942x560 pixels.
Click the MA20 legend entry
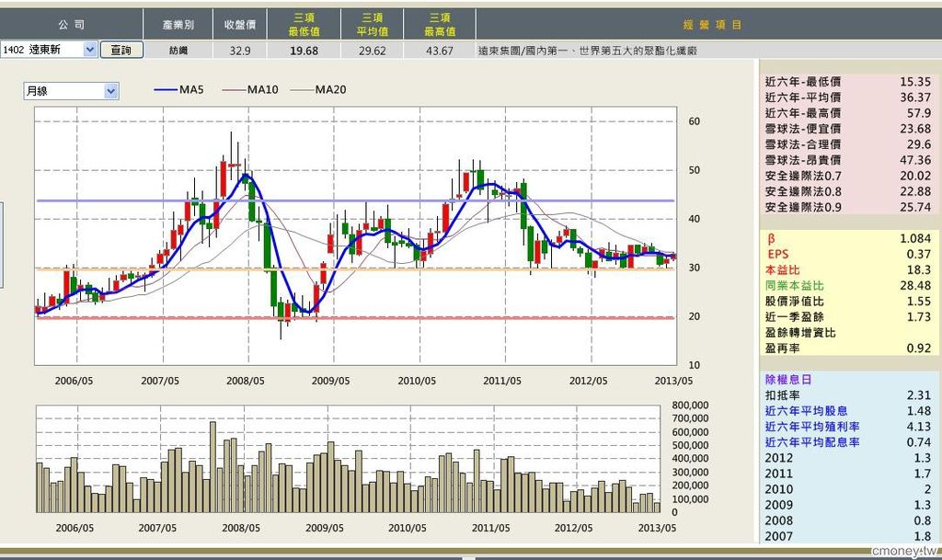point(318,89)
